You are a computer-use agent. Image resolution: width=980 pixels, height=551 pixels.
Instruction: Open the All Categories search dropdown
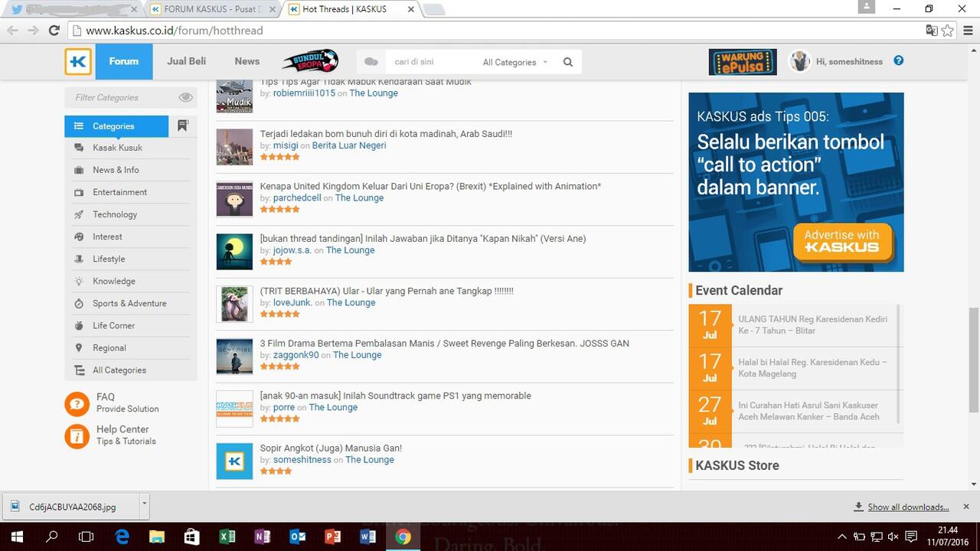coord(515,62)
